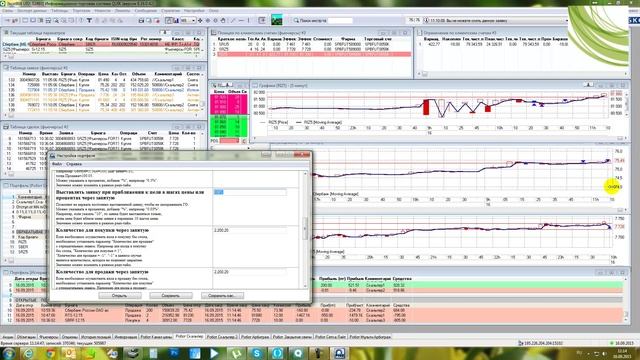Switch to the Облигации tab
This screenshot has height=360, width=640.
click(x=26, y=337)
